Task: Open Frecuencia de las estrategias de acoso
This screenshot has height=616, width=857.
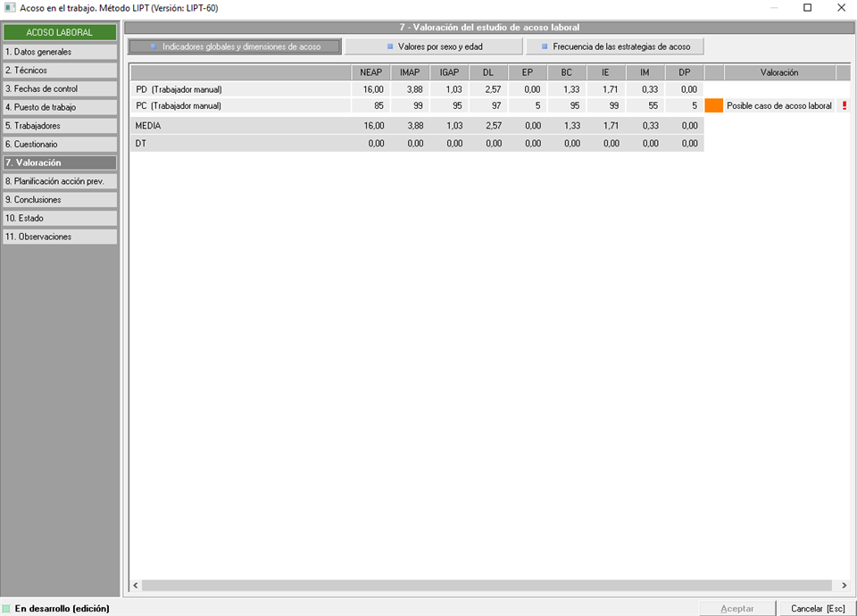Action: 615,46
